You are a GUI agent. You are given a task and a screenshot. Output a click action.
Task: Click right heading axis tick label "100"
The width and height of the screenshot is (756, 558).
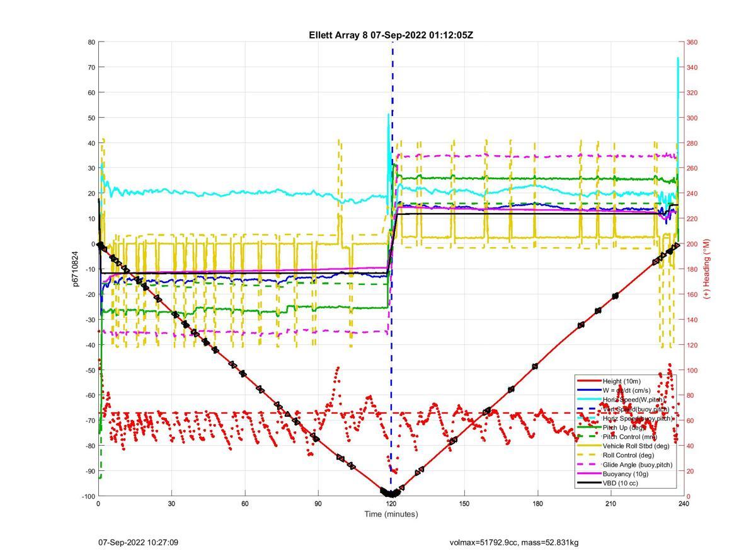[x=692, y=370]
